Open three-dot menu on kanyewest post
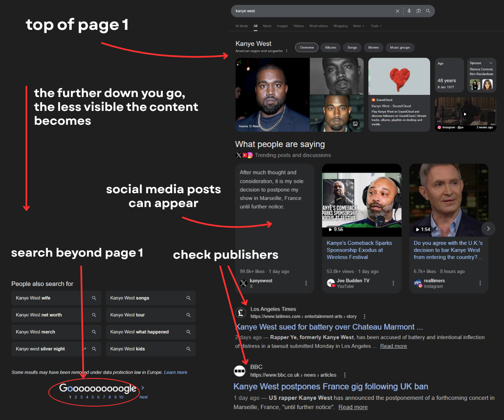This screenshot has height=420, width=504. (x=306, y=283)
